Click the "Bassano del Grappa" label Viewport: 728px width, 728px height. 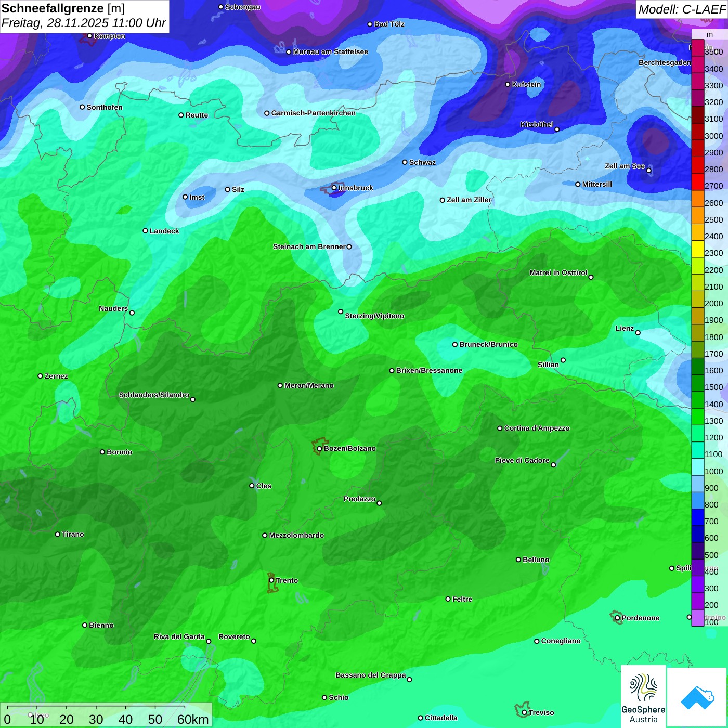click(x=371, y=675)
